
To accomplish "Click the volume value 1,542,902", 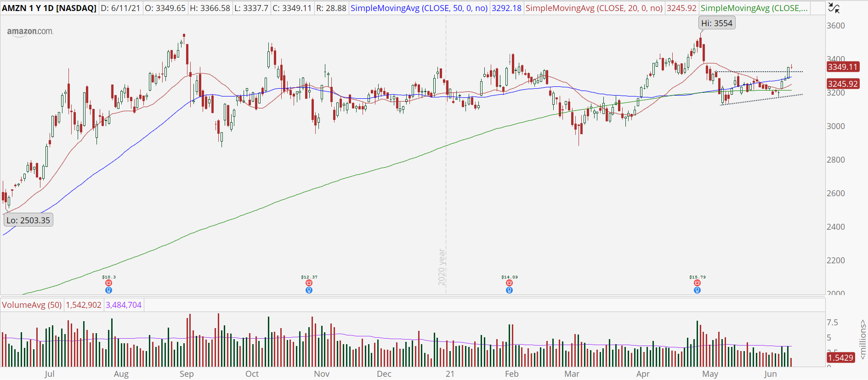I will pos(84,305).
